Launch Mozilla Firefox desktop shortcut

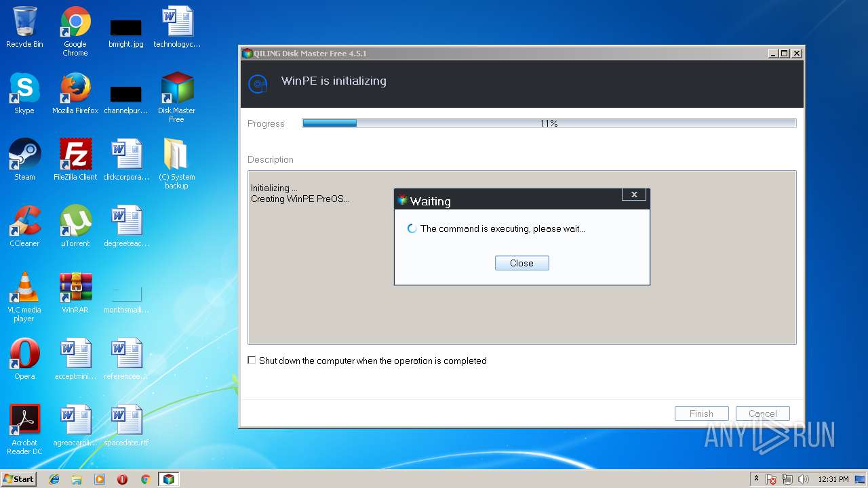tap(75, 94)
